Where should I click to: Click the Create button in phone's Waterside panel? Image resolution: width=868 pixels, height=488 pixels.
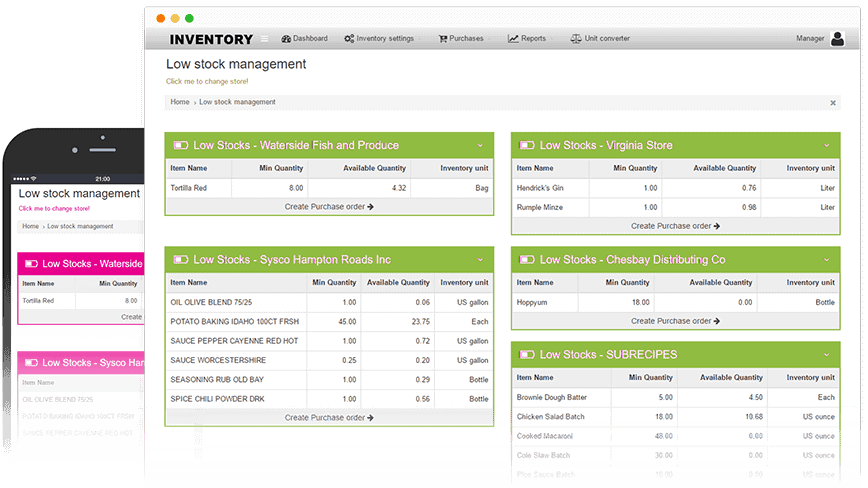click(132, 317)
